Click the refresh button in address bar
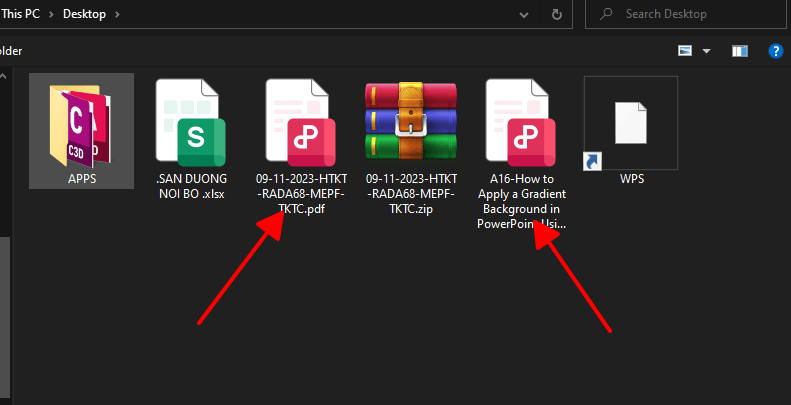The image size is (791, 405). 557,14
